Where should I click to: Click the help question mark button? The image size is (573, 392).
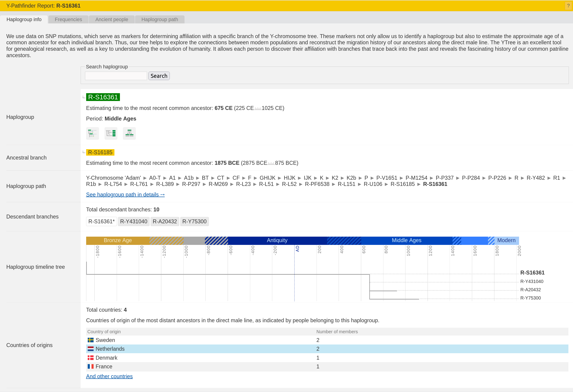click(568, 6)
